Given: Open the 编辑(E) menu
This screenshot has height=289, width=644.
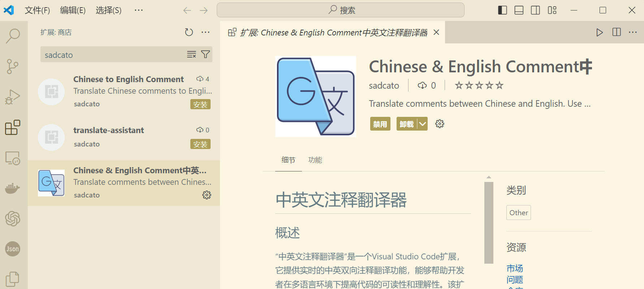Looking at the screenshot, I should (73, 10).
